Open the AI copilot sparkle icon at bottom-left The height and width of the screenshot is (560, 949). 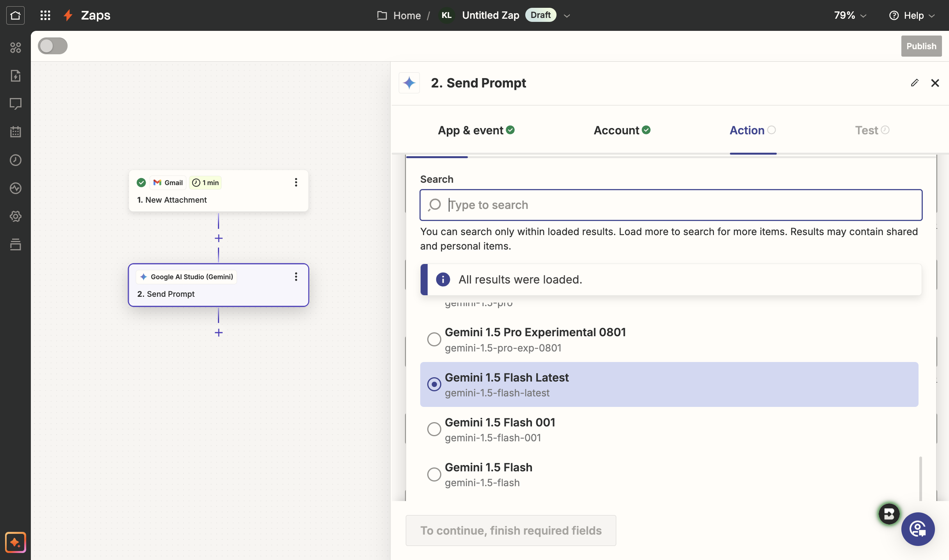(15, 542)
